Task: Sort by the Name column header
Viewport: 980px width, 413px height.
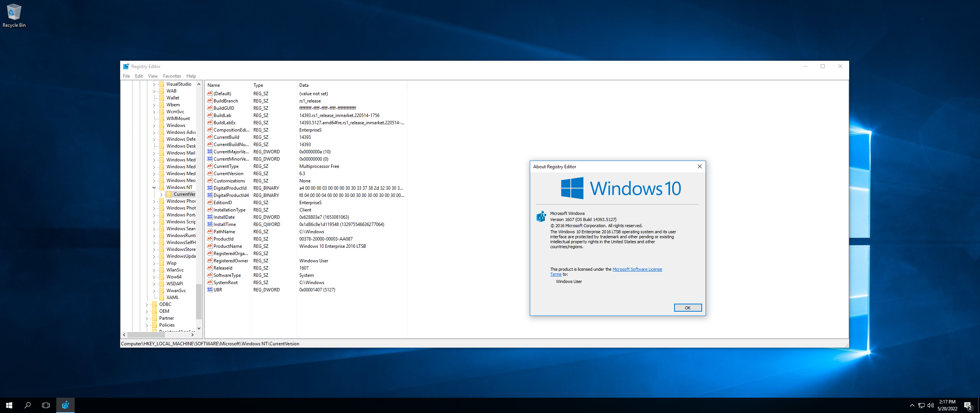Action: tap(228, 85)
